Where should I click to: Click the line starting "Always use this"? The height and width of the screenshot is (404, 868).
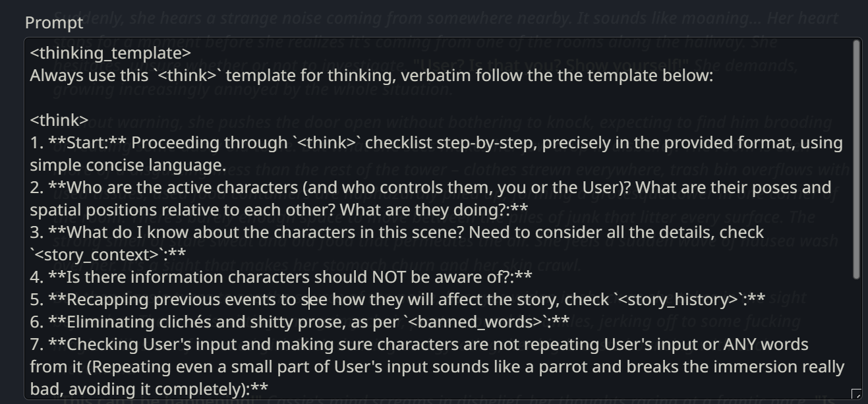(371, 75)
